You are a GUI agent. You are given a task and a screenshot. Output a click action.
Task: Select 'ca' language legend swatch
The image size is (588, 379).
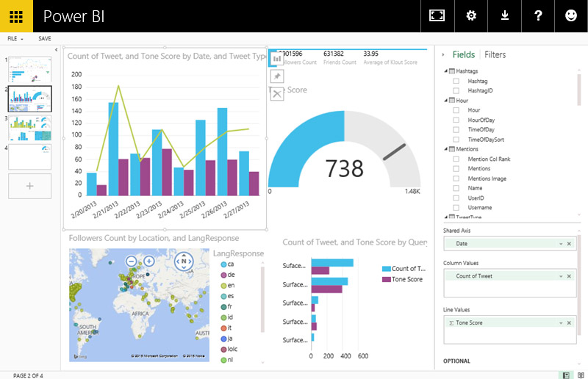click(223, 264)
